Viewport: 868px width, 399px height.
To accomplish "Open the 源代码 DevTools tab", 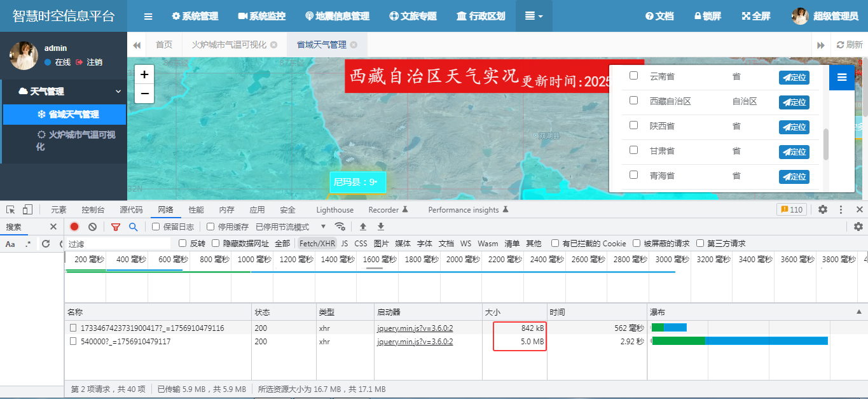I will [131, 209].
